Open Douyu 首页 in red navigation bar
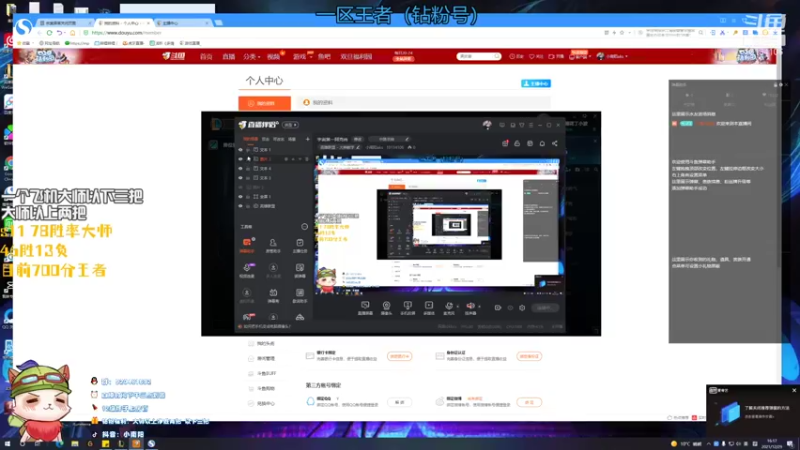Screen dimensions: 800x450 [206, 57]
